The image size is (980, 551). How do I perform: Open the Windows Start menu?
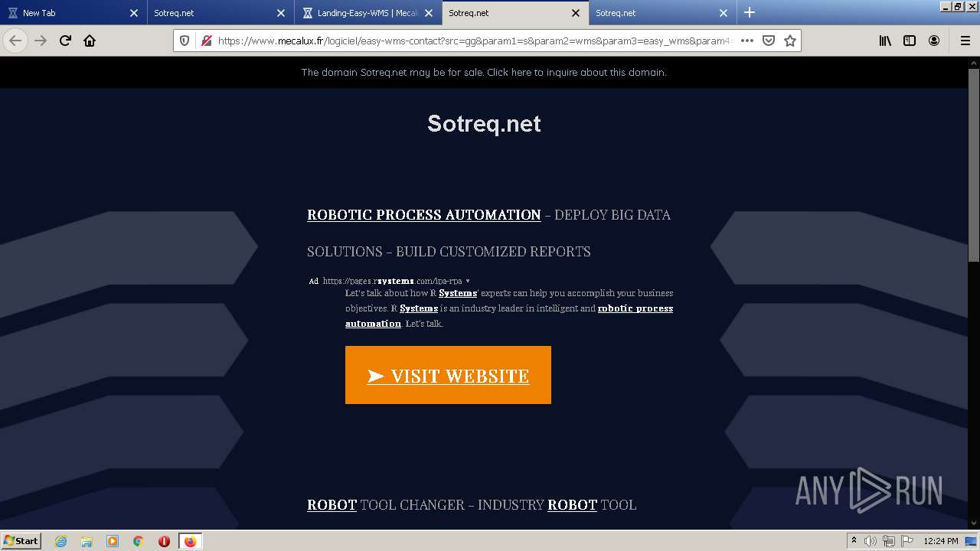point(21,540)
